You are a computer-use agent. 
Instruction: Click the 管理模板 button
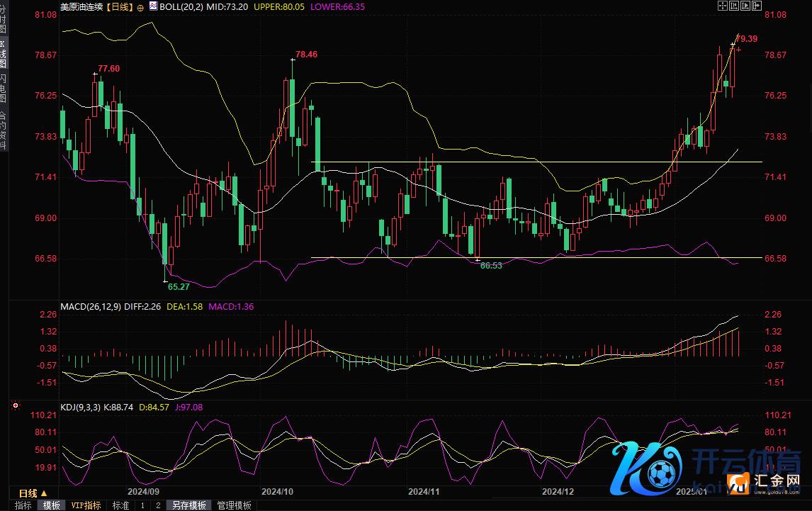click(x=234, y=505)
